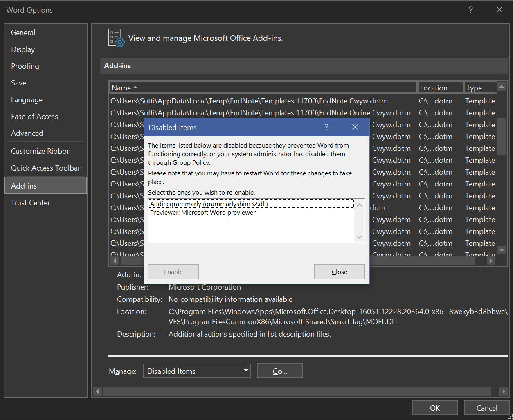Click the add-ins list vertical scrollbar thumb

point(502,136)
